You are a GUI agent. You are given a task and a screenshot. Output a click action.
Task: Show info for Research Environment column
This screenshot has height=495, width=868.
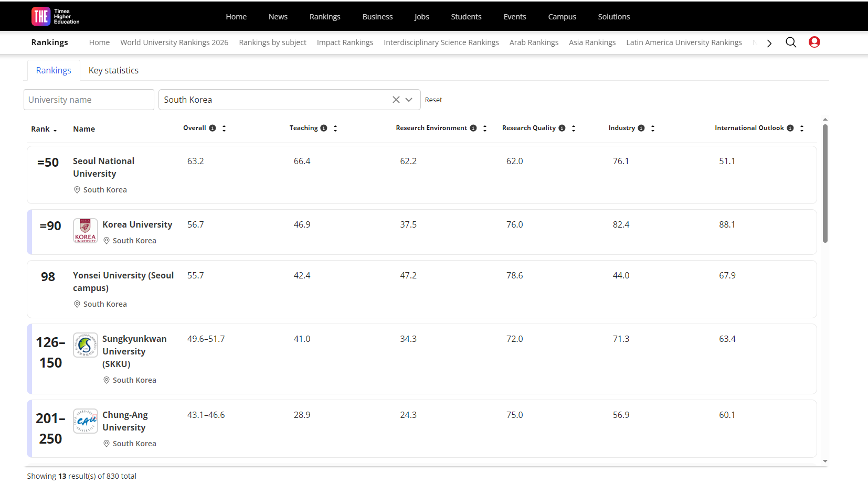(473, 128)
